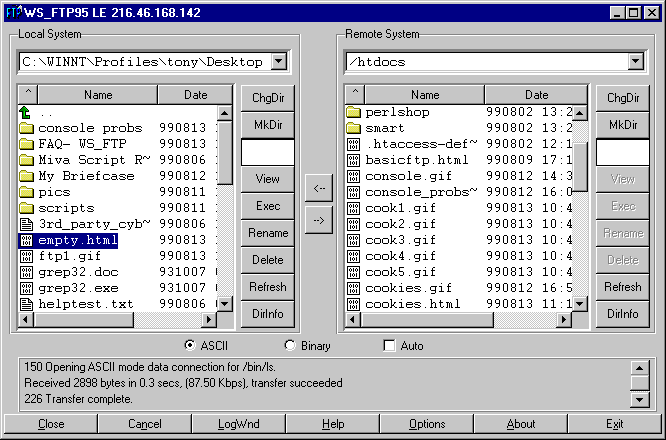Screen dimensions: 666x440
Task: Click the local file mask input field
Action: point(268,152)
